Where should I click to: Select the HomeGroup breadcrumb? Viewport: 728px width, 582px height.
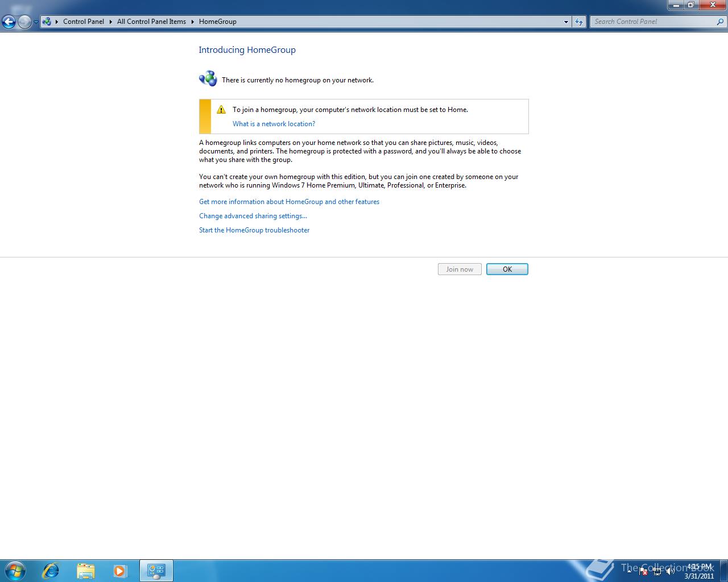[218, 22]
